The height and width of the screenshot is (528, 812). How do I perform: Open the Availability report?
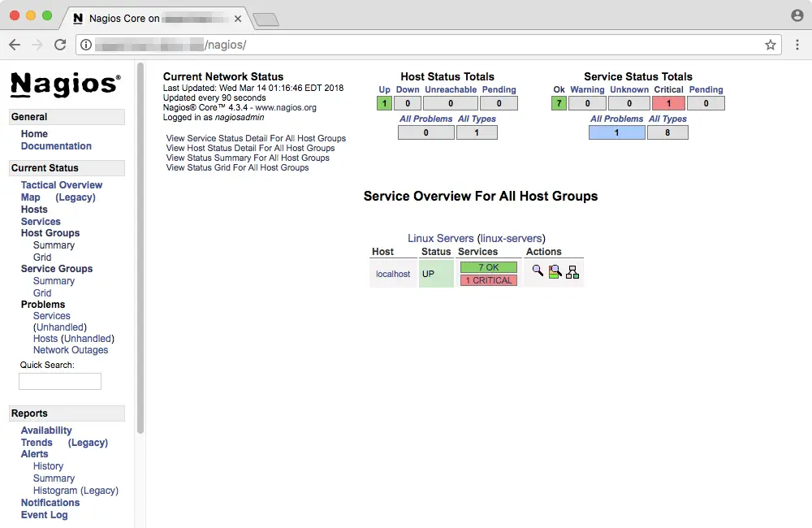pos(46,431)
